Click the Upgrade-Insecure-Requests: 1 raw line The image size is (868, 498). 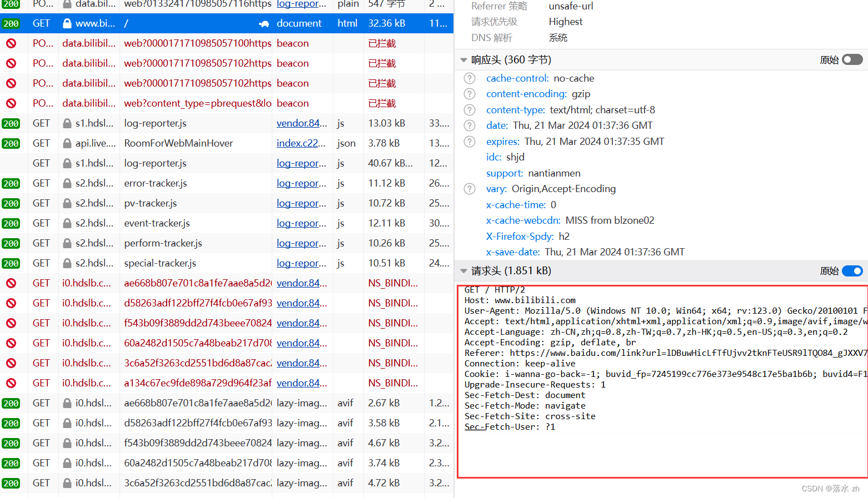tap(535, 385)
